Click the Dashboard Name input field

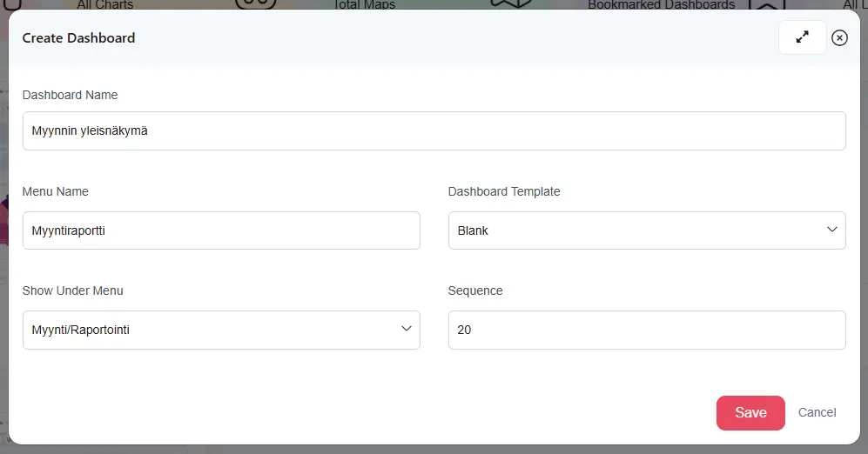tap(434, 130)
